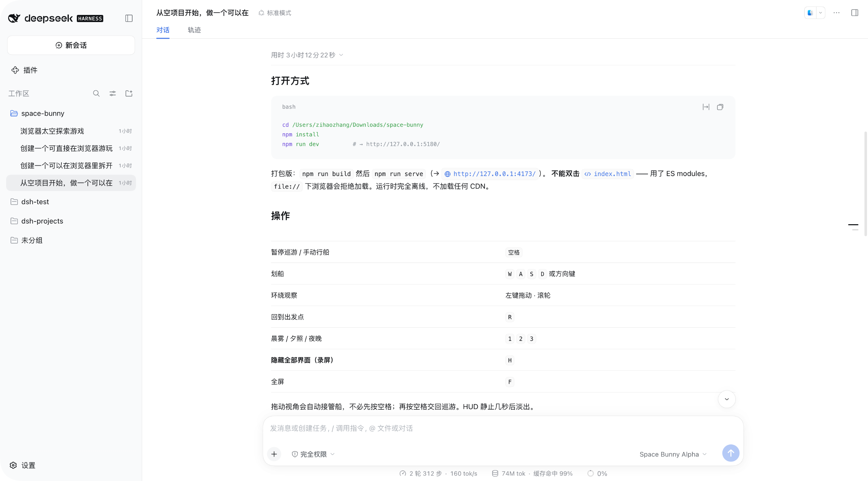Click the vertical scrollbar of the conversation

865,183
